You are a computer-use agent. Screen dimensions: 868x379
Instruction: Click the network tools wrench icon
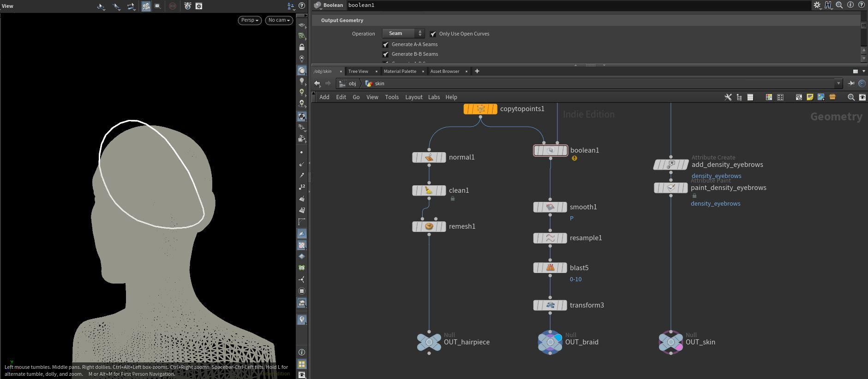coord(728,97)
